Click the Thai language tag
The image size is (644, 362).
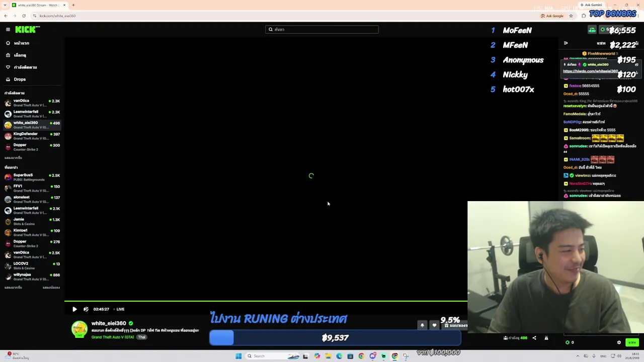[x=142, y=337]
